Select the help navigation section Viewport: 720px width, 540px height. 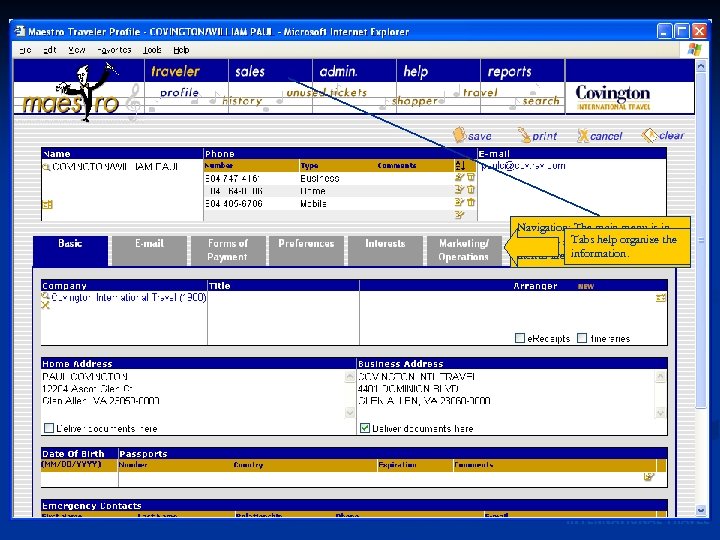pos(416,71)
